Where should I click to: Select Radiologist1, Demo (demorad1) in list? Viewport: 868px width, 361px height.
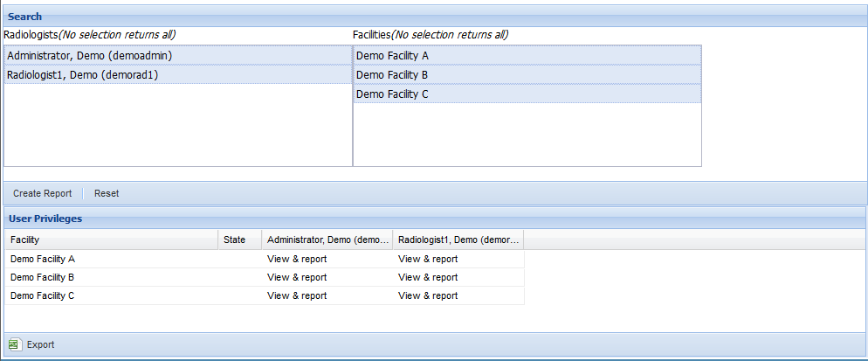(x=178, y=74)
